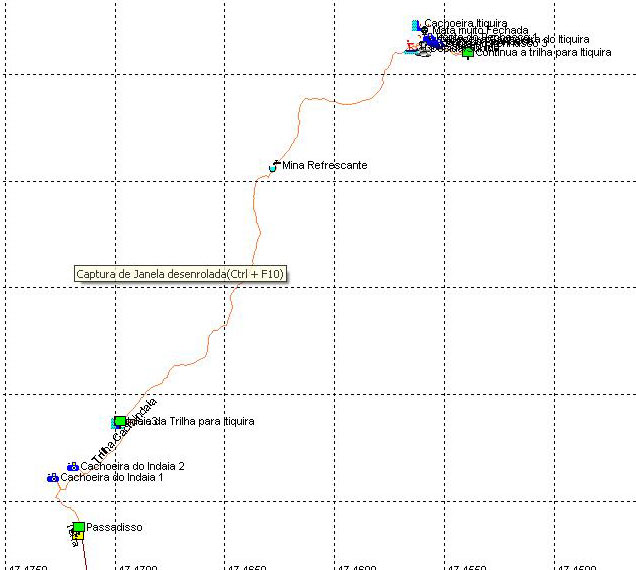This screenshot has width=636, height=570.
Task: Select the Mina Refrescante water tap icon
Action: coord(274,165)
